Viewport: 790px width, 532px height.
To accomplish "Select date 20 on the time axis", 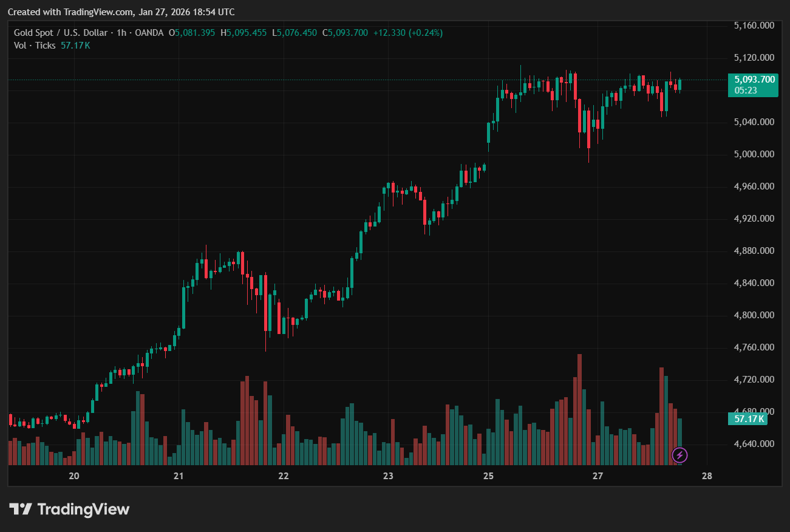I will pos(74,476).
